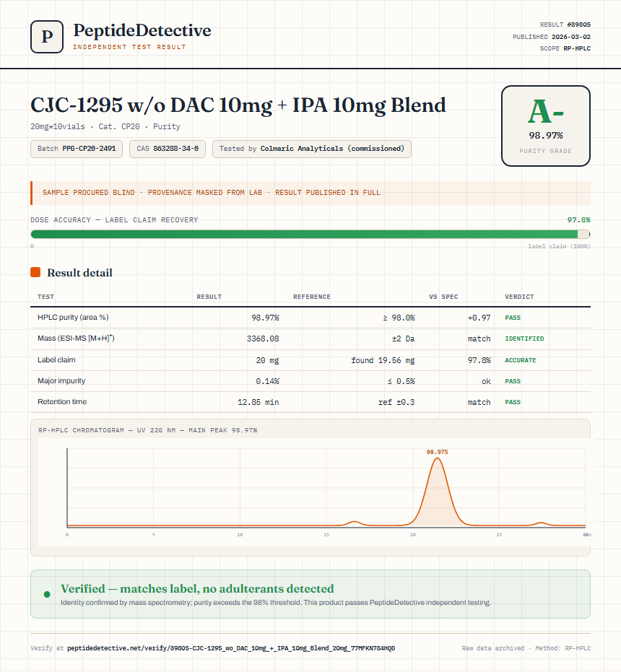Click the CAS 863288-34-0 tag
Image resolution: width=621 pixels, height=672 pixels.
pos(168,149)
